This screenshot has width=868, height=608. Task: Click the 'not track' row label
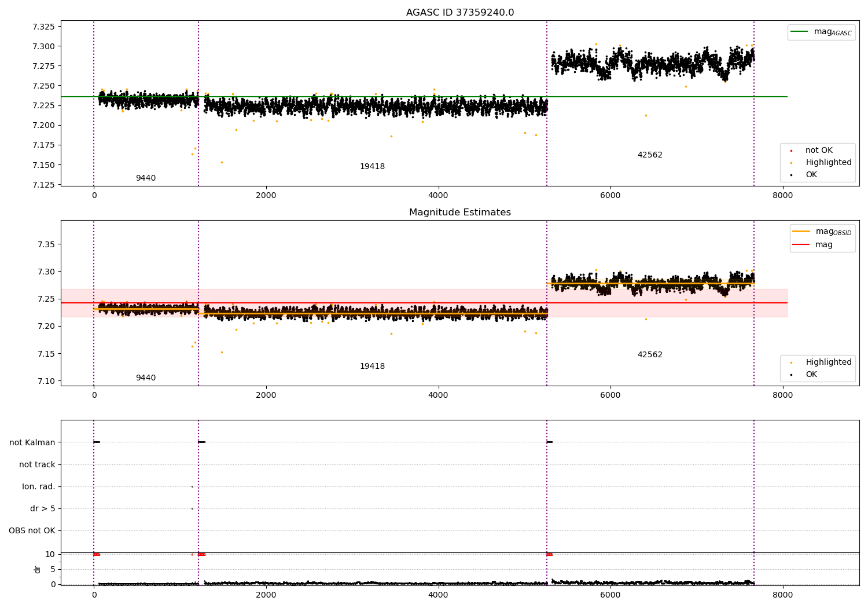click(37, 465)
